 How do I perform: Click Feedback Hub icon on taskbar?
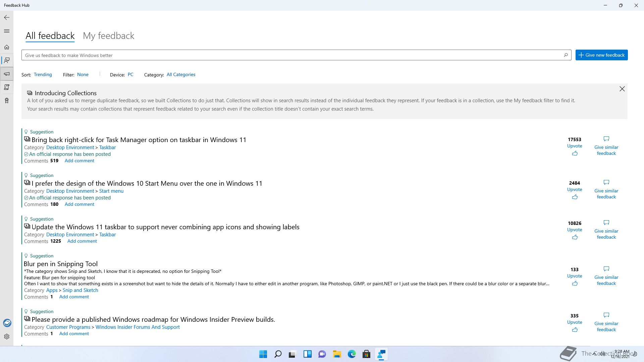[x=381, y=354]
